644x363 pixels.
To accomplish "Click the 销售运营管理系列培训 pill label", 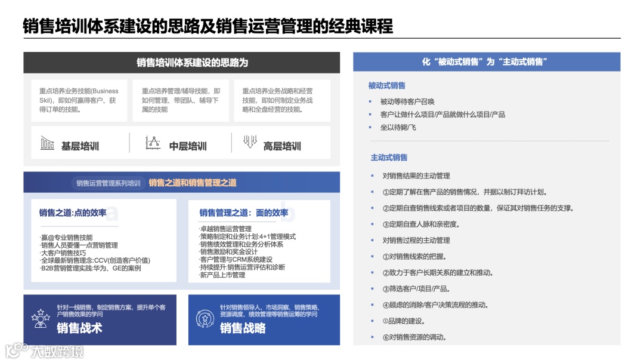I will coord(109,183).
